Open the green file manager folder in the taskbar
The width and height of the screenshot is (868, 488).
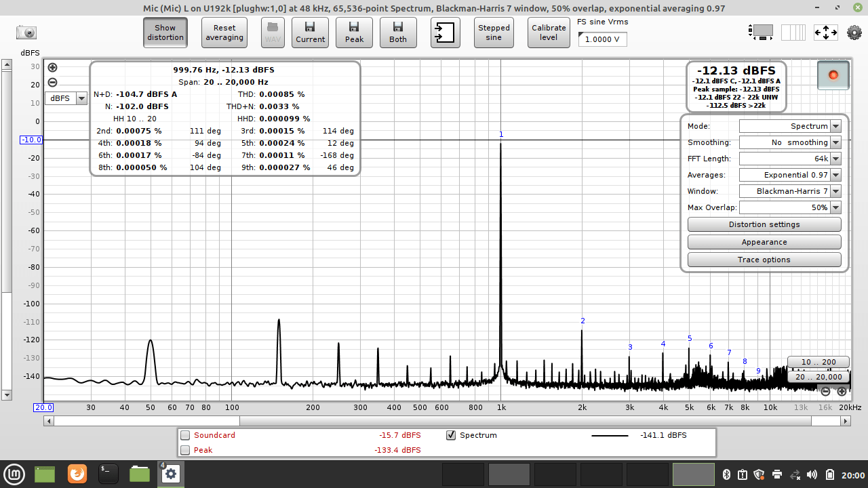click(x=140, y=474)
